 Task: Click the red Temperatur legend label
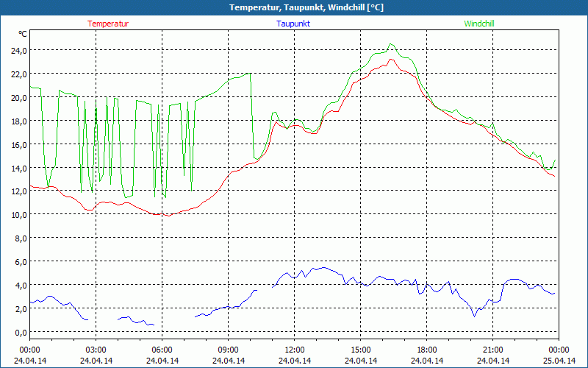tap(108, 24)
